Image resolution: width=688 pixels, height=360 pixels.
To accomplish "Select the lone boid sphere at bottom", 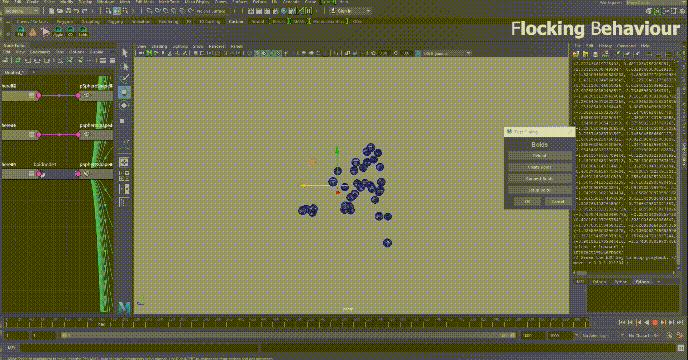I will [x=387, y=243].
